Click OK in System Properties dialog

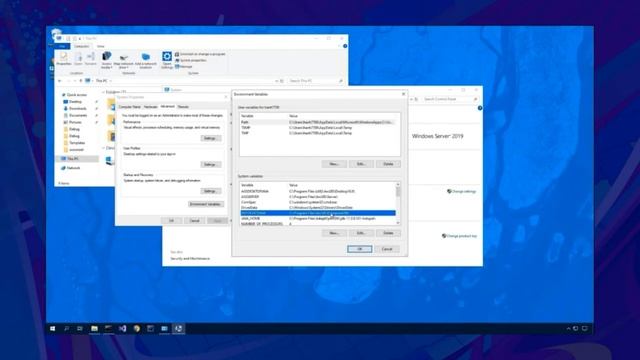[171, 221]
